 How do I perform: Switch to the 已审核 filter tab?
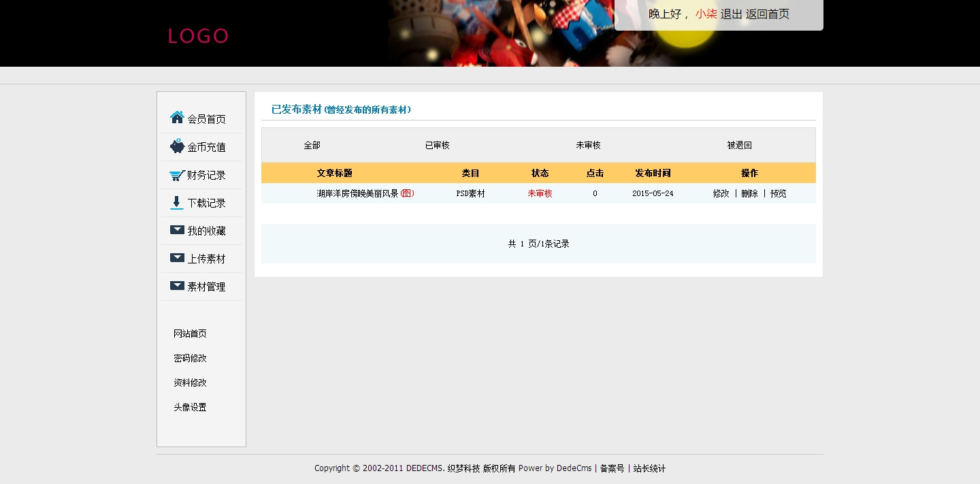[x=437, y=145]
